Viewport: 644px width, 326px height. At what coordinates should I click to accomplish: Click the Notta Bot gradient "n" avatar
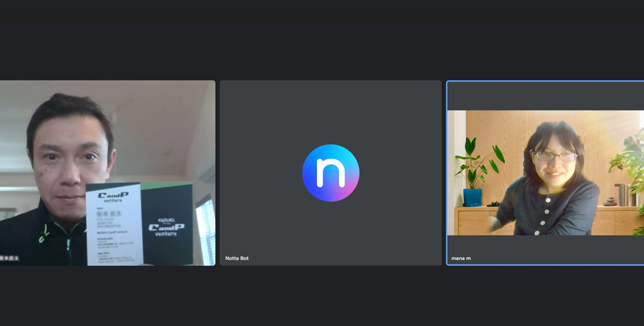click(x=330, y=173)
